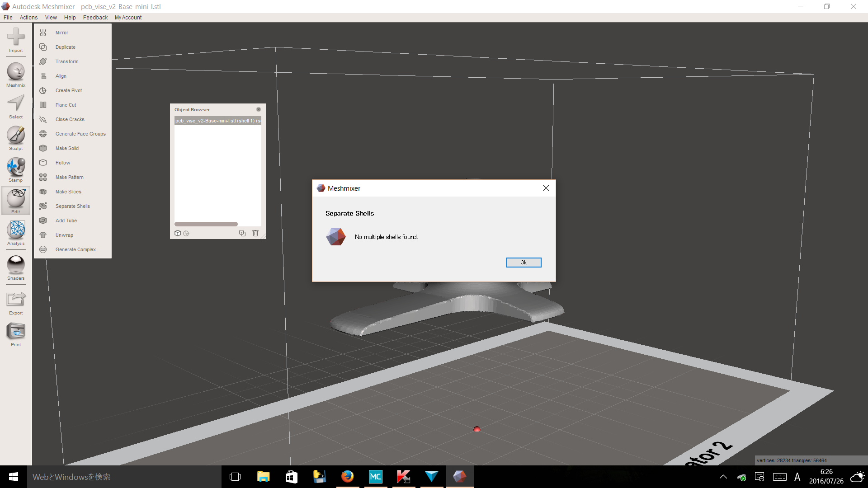The image size is (868, 488).
Task: Open the Sculpt tool
Action: click(x=16, y=138)
